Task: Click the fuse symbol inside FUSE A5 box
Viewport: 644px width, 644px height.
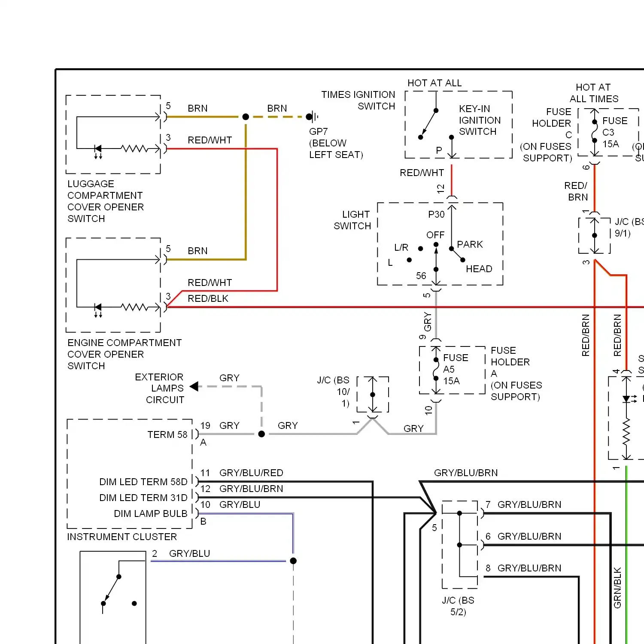Action: (436, 369)
